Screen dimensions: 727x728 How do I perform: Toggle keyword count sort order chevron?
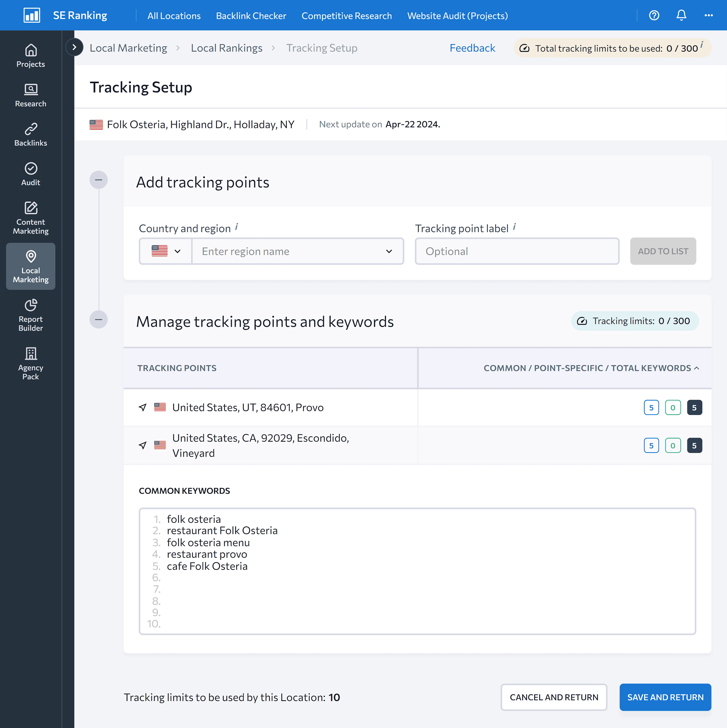pyautogui.click(x=697, y=368)
